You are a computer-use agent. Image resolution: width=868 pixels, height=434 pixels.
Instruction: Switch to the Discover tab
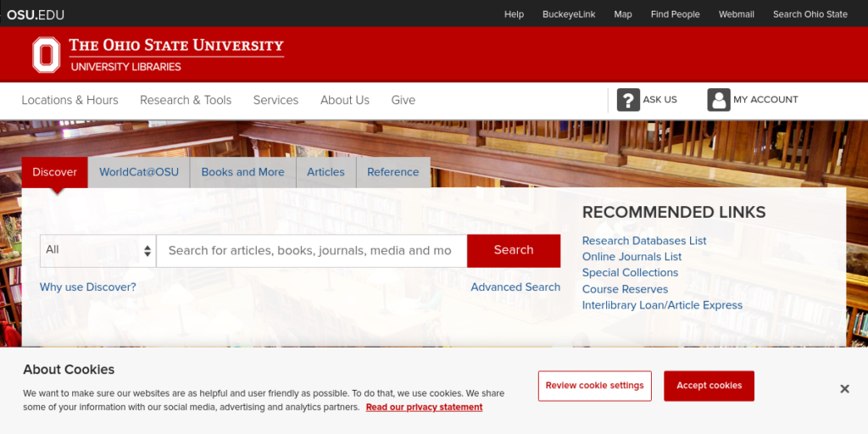click(x=54, y=172)
